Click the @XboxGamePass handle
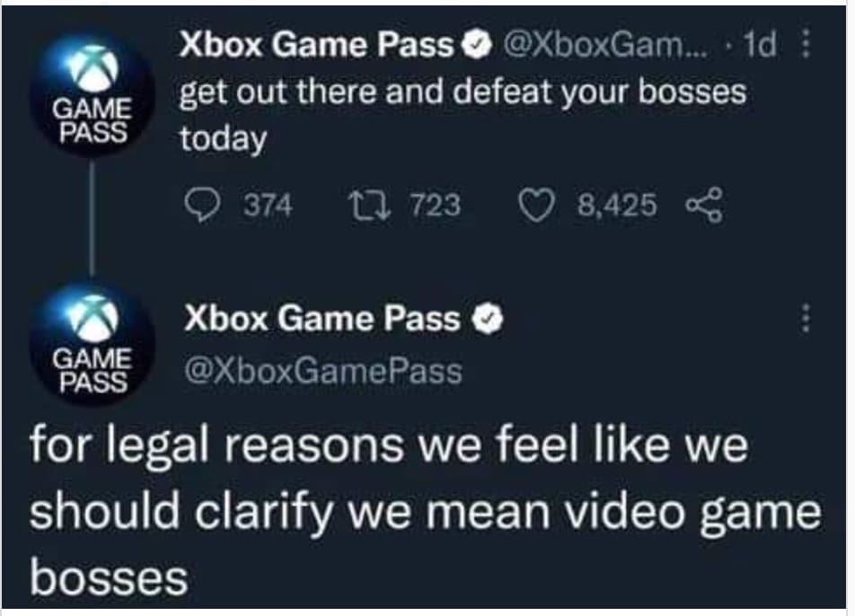Image resolution: width=855 pixels, height=616 pixels. pos(323,372)
